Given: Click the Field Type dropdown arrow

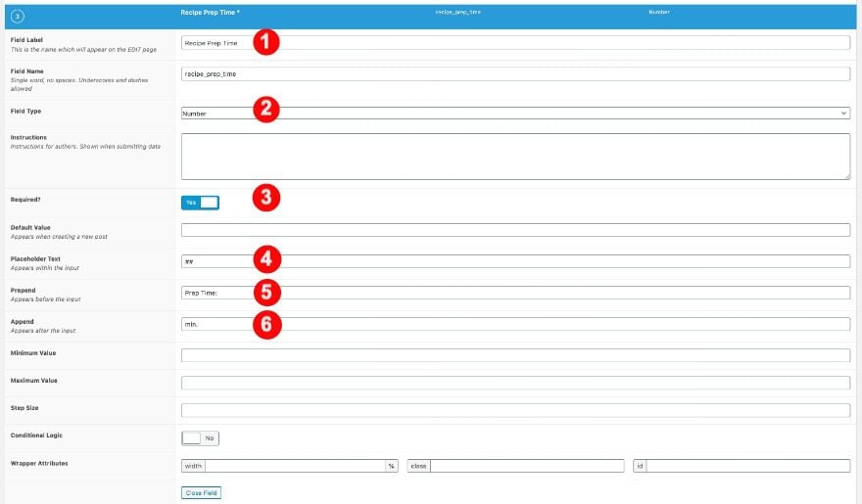Looking at the screenshot, I should tap(843, 114).
